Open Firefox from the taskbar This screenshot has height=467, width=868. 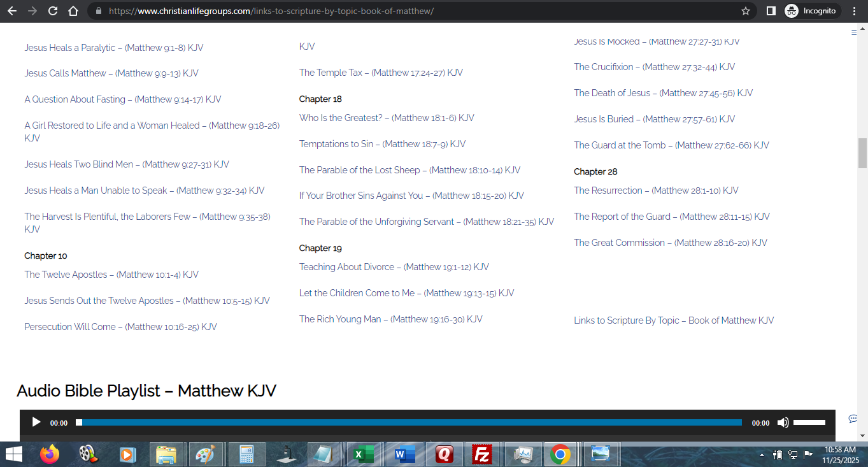49,454
